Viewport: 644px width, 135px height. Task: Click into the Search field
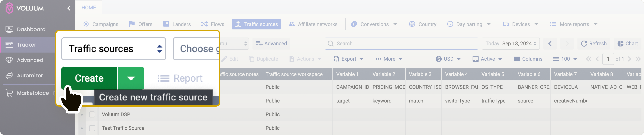[x=401, y=44]
